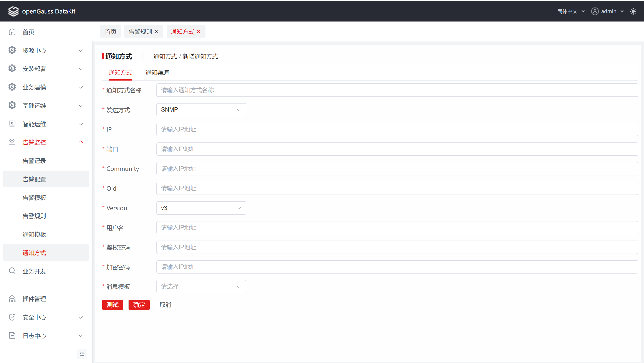Click the openGauss DataKit logo icon
This screenshot has height=363, width=644.
coord(13,11)
